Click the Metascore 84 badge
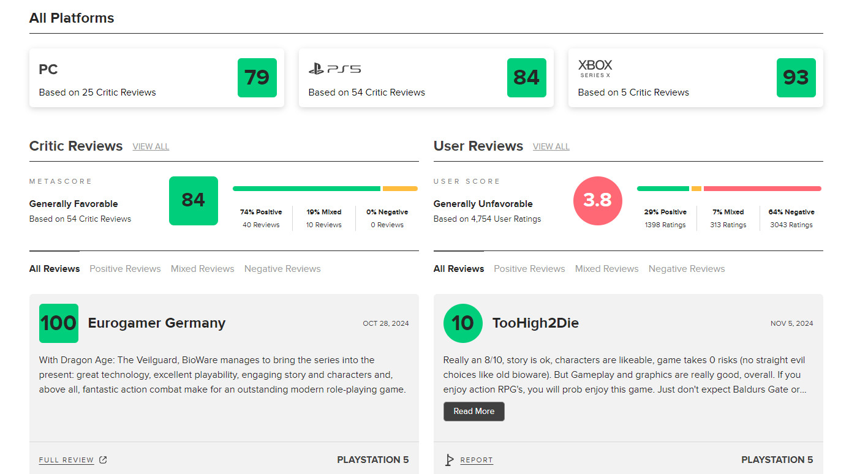Image resolution: width=868 pixels, height=474 pixels. click(x=194, y=201)
